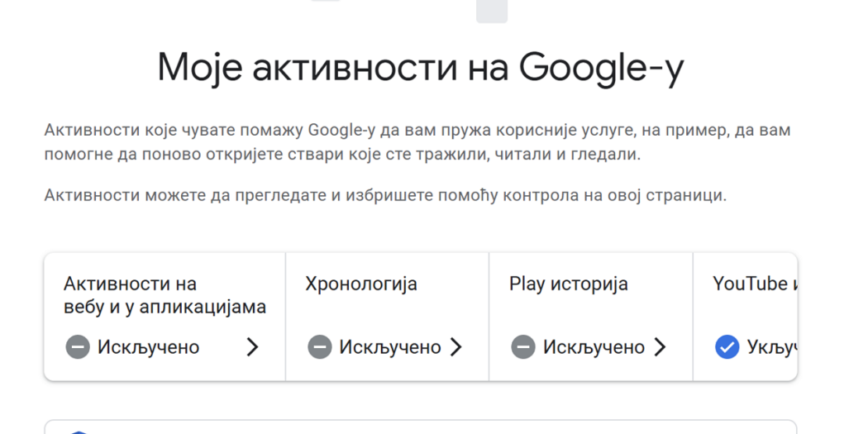This screenshot has height=434, width=868.
Task: Click Искључено status in the Play историја card
Action: click(x=594, y=347)
